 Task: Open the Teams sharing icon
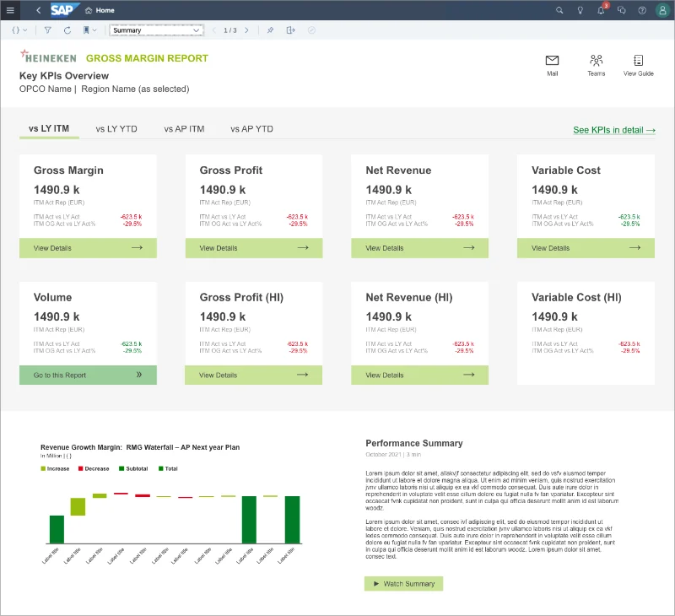point(597,60)
